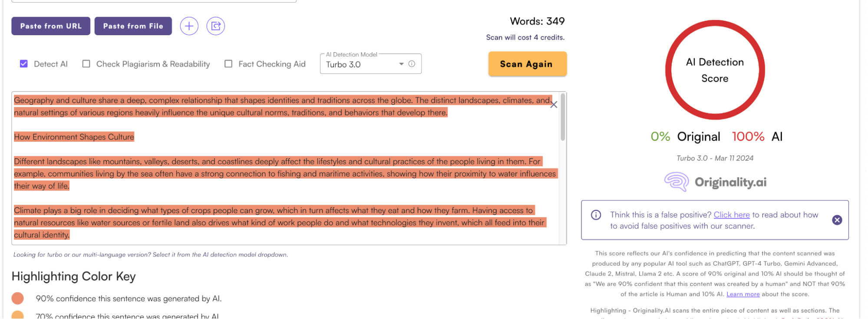The height and width of the screenshot is (319, 868).
Task: Click the text area vertical scrollbar
Action: [563, 117]
